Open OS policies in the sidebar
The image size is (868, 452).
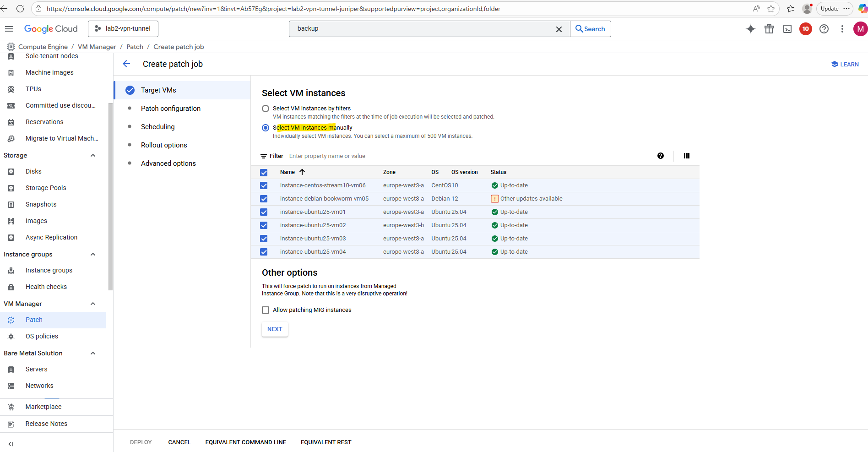42,336
